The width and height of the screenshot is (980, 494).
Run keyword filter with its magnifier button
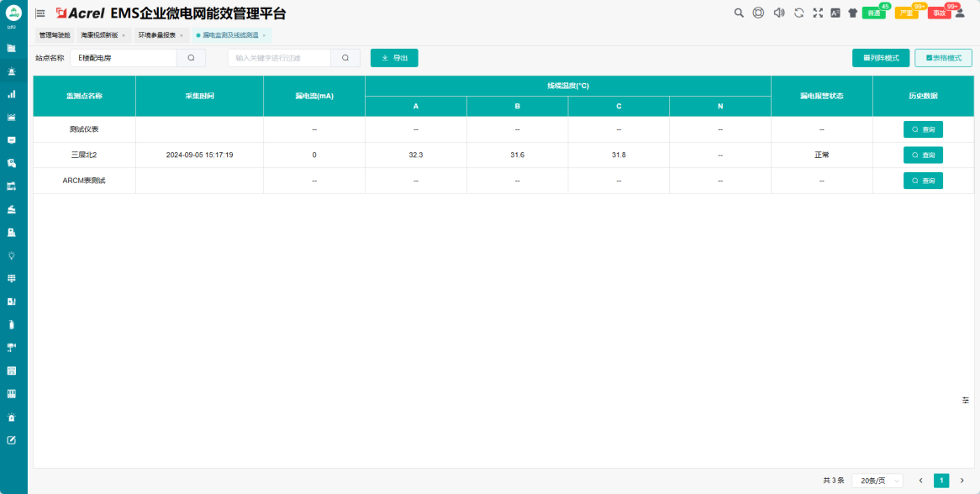click(x=345, y=58)
